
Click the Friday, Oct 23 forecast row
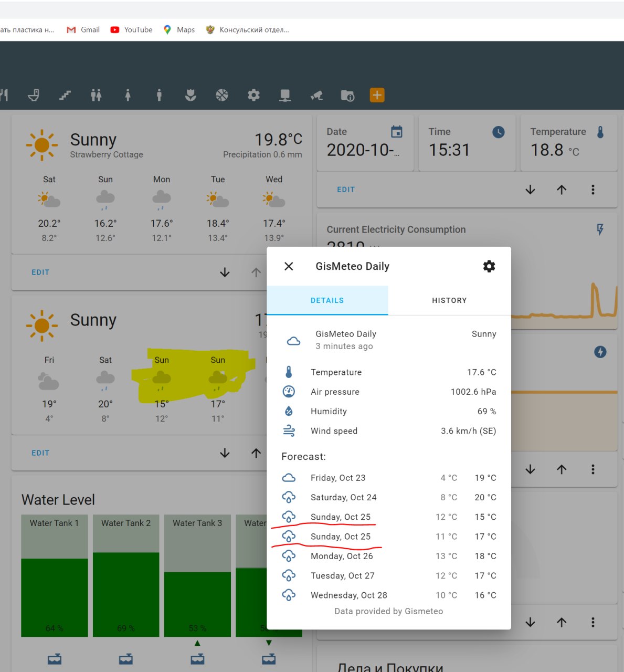(x=389, y=478)
